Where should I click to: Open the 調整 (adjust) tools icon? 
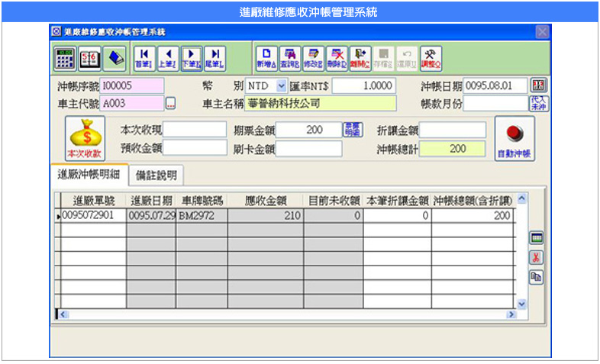431,57
